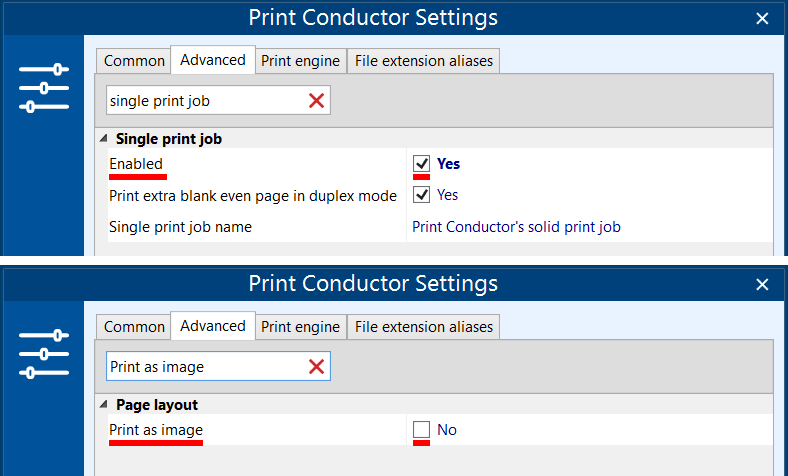Select Advanced tab in upper window

coord(213,60)
